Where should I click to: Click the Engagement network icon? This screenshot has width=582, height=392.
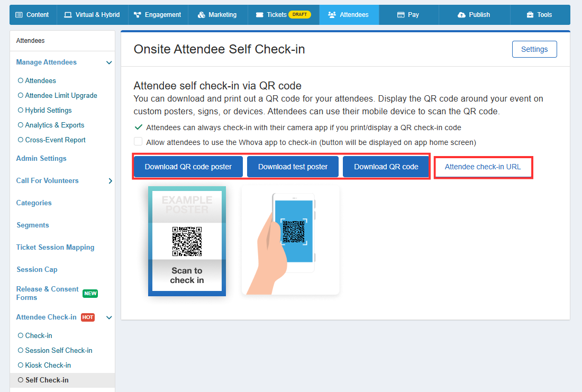pyautogui.click(x=138, y=15)
